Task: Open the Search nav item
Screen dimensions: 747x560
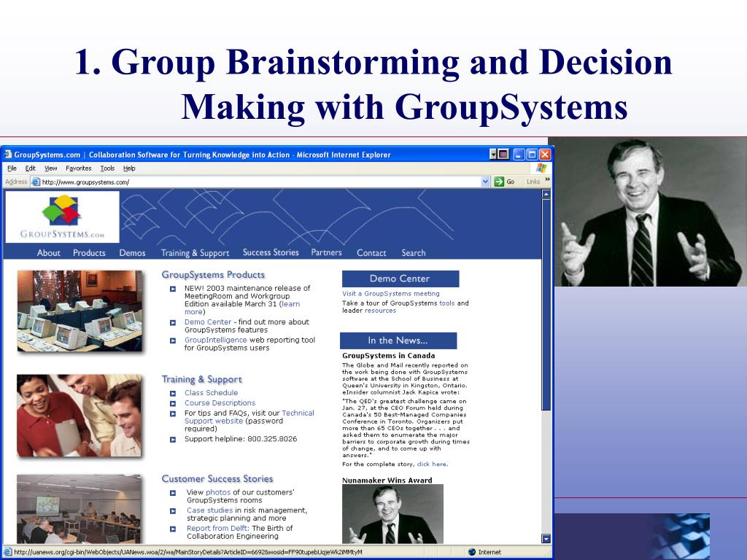Action: coord(414,253)
